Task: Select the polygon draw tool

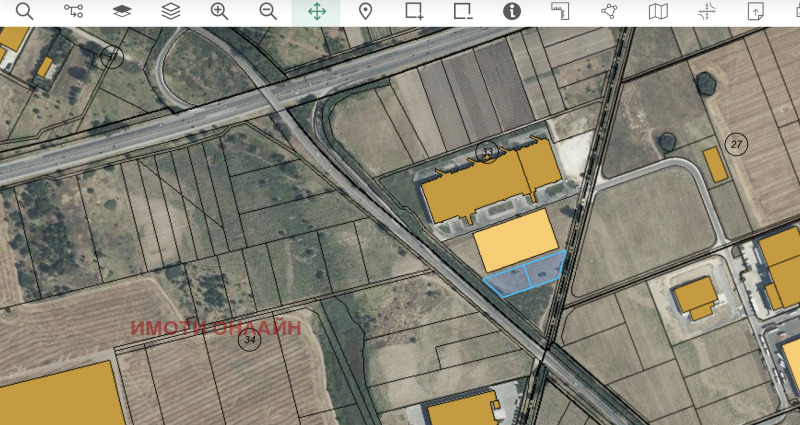Action: tap(609, 11)
